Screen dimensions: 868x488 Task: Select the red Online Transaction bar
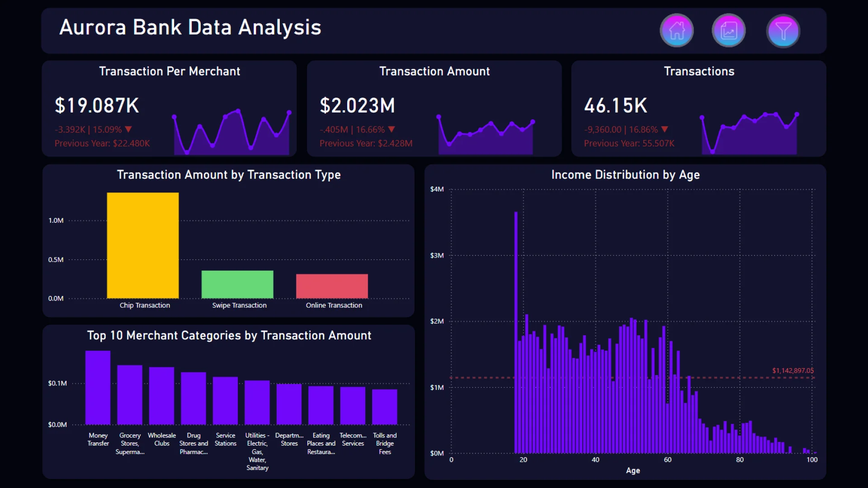coord(332,286)
